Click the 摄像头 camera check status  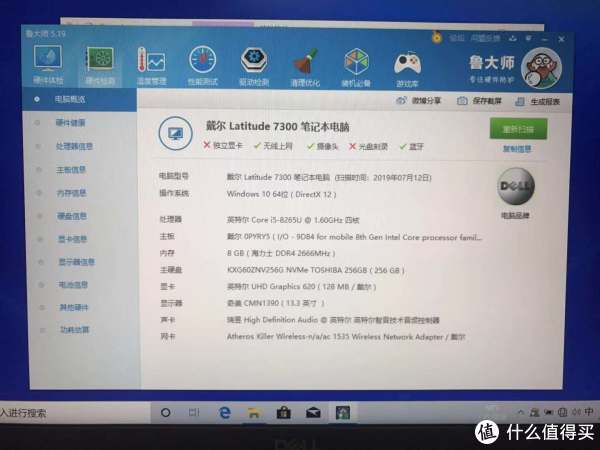323,146
